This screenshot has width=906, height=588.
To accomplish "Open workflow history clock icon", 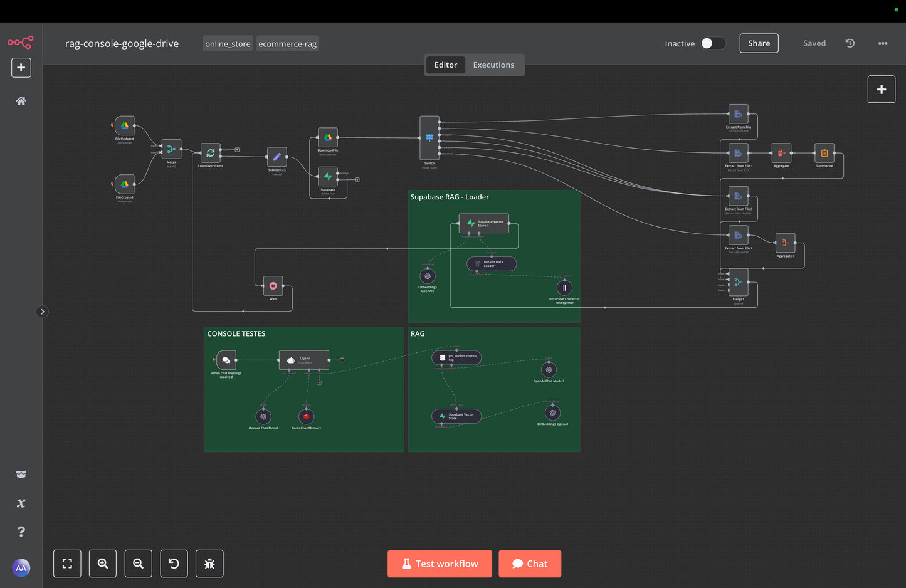I will (x=850, y=43).
